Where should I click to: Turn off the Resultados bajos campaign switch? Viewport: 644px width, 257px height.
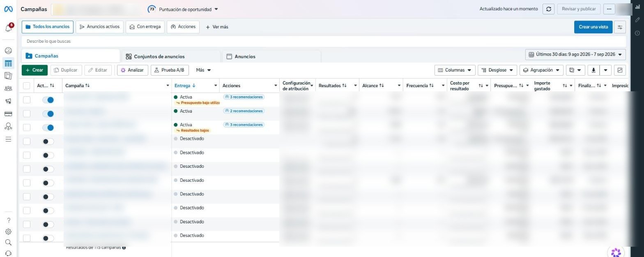(x=48, y=127)
